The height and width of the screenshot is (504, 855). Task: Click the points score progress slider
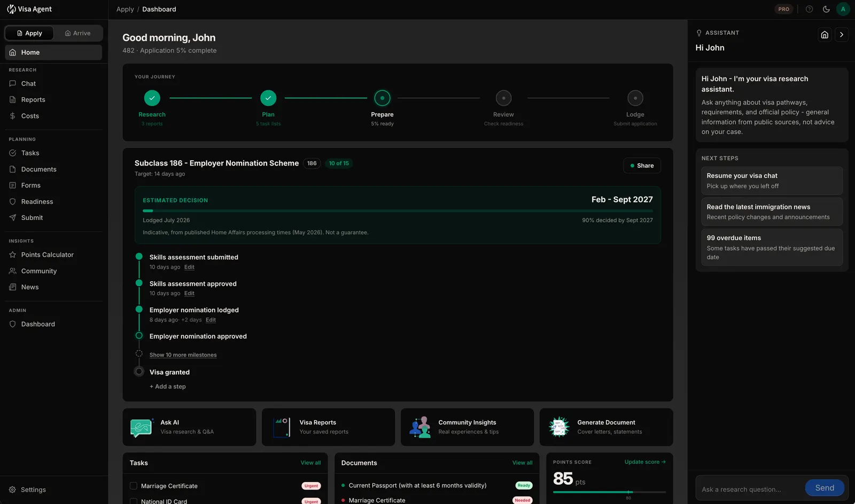[x=609, y=492]
